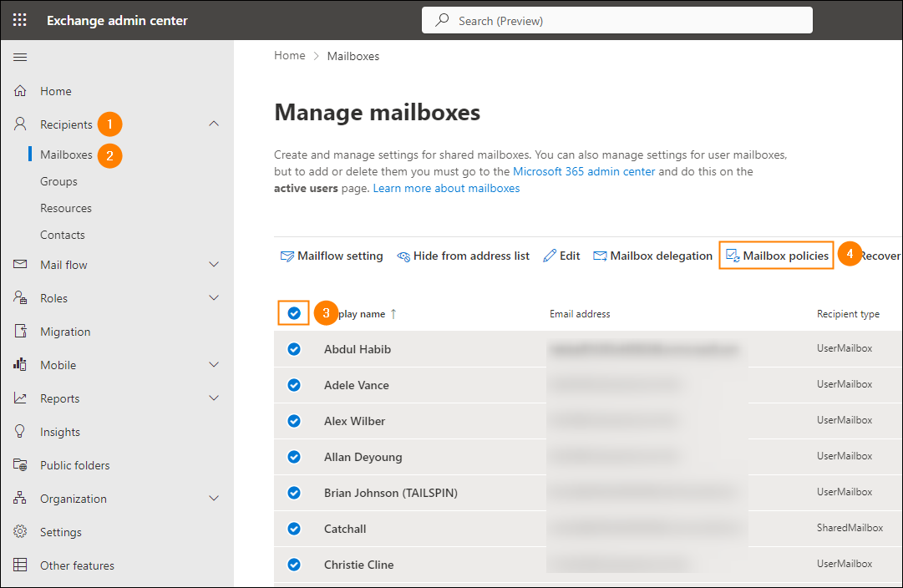The image size is (903, 588).
Task: Expand the Mail flow section
Action: [214, 265]
